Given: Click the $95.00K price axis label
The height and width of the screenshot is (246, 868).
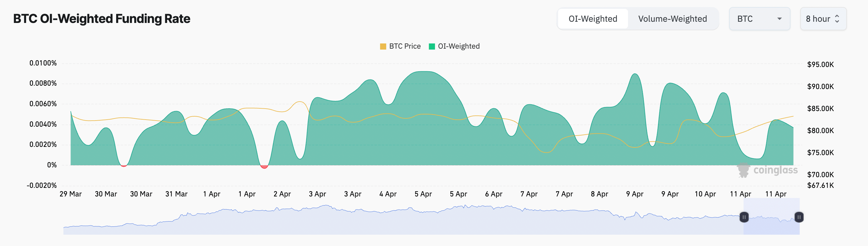Looking at the screenshot, I should coord(820,65).
